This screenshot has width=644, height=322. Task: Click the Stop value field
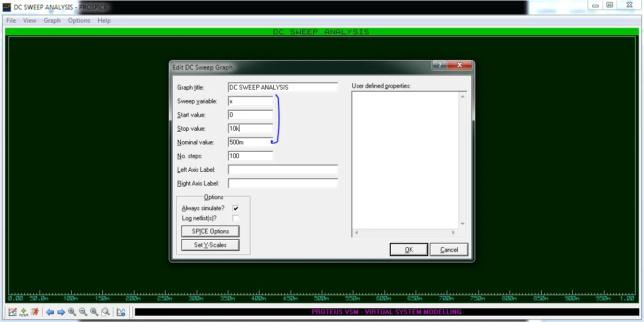pyautogui.click(x=251, y=129)
